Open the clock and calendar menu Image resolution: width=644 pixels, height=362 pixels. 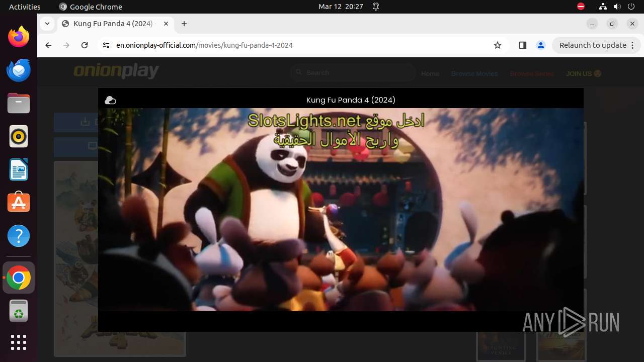(x=341, y=7)
